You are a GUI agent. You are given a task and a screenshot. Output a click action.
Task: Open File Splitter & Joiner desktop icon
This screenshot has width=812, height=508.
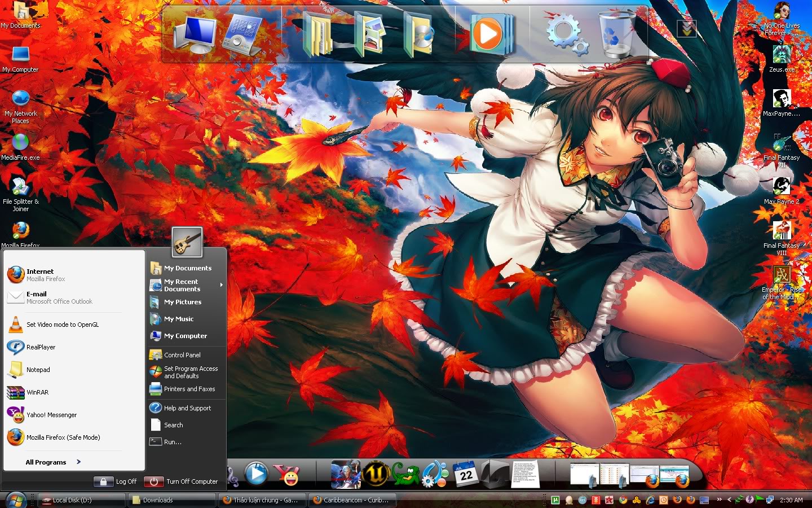click(x=20, y=195)
